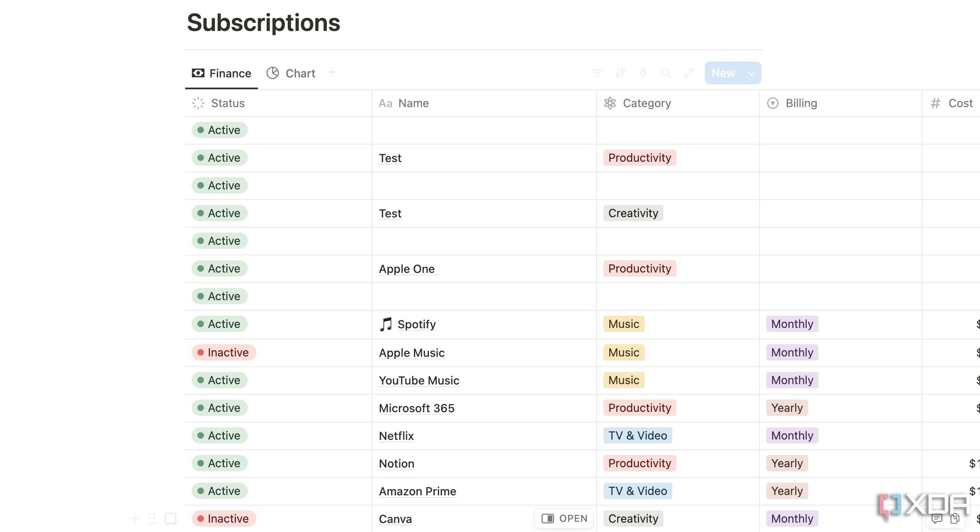
Task: Edit the Monthly billing tag for Spotify
Action: click(792, 324)
